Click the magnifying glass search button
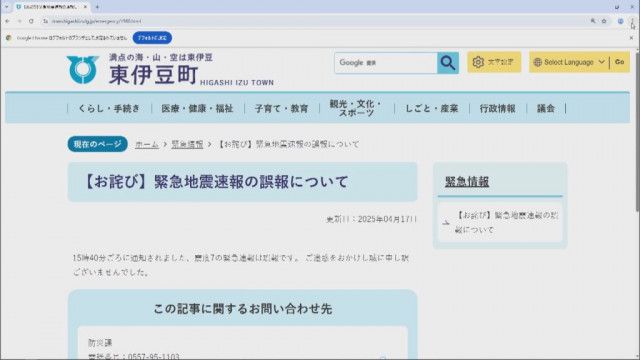The image size is (640, 360). 448,63
